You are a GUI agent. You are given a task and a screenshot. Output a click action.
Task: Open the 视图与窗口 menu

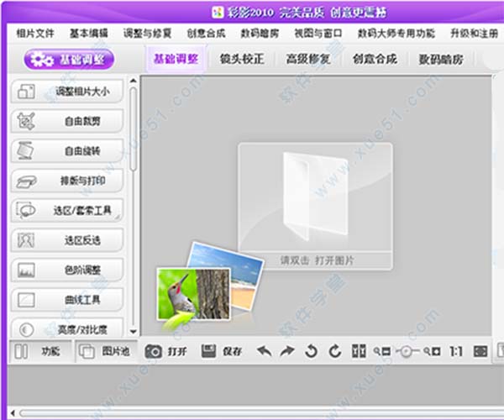[318, 33]
